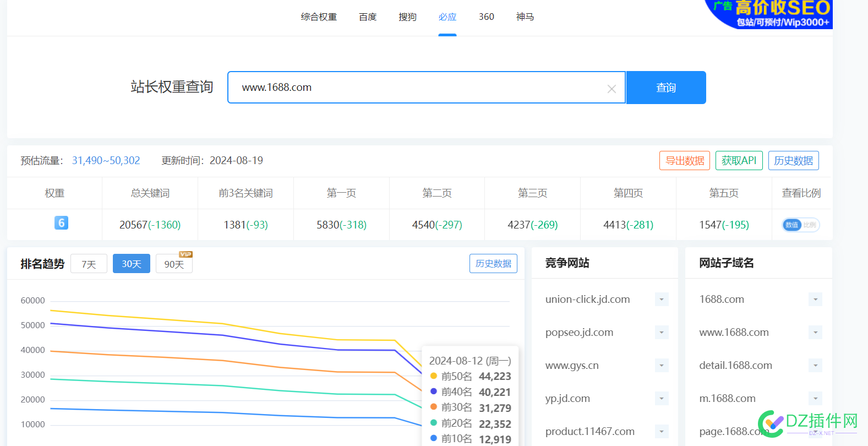Click the 获取API button
Viewport: 868px width, 446px height.
pyautogui.click(x=739, y=161)
